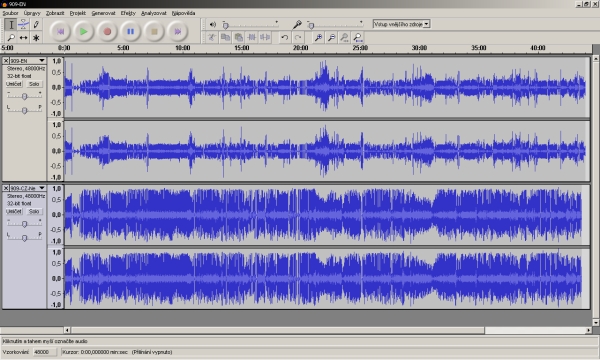Click the project sample rate field 48000

click(x=44, y=352)
